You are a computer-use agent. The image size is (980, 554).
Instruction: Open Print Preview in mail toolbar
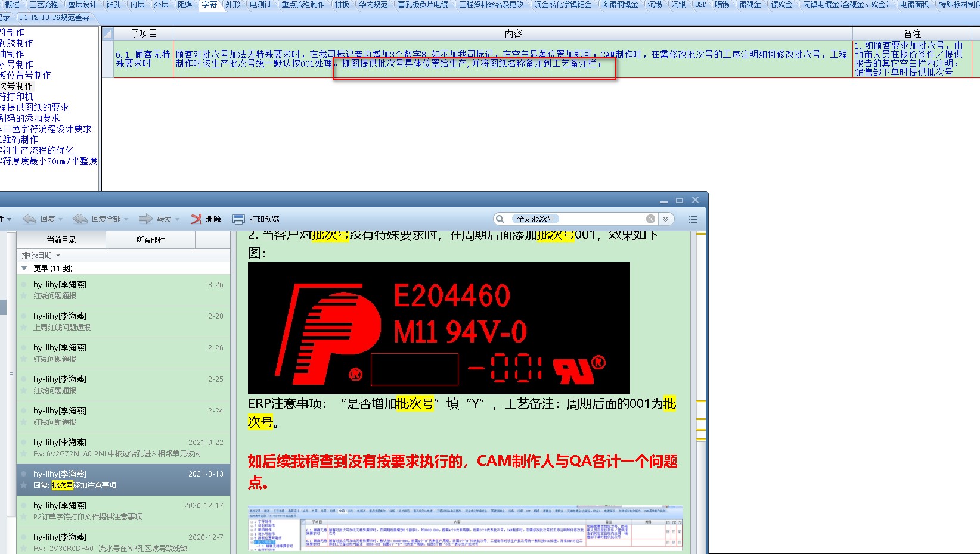[x=256, y=219]
